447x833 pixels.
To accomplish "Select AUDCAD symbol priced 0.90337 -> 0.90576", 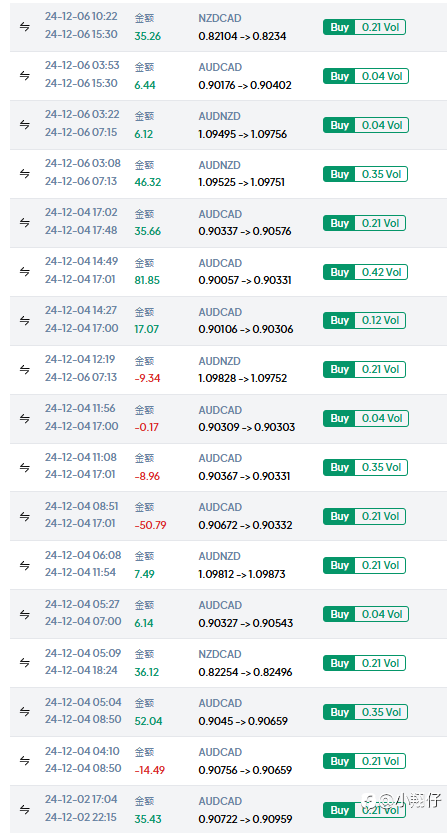I will pos(220,214).
